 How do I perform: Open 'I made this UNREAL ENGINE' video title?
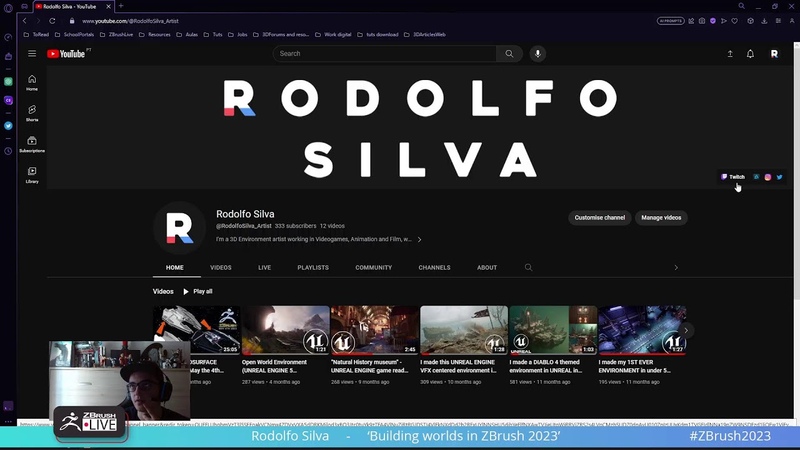click(x=458, y=366)
